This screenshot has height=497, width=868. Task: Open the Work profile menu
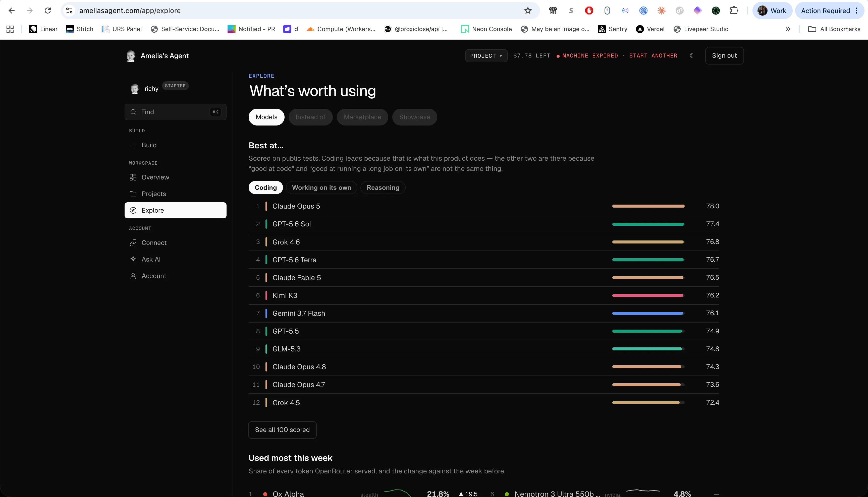772,11
